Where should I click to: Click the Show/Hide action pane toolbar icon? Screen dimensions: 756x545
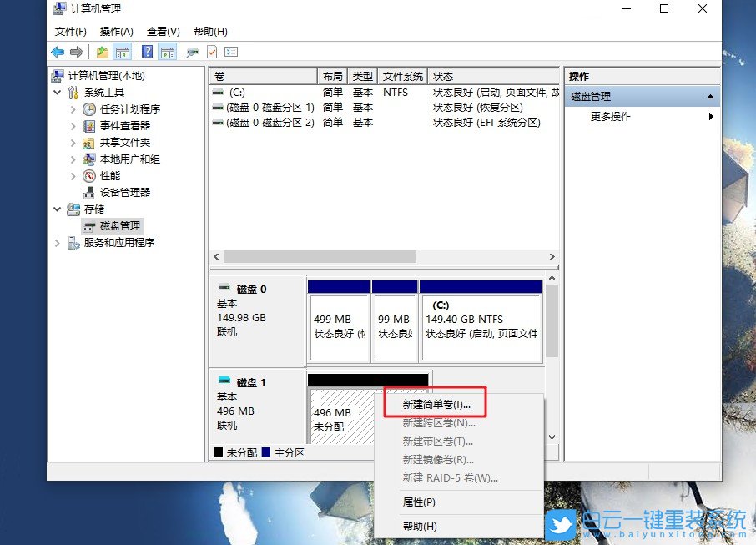click(166, 51)
